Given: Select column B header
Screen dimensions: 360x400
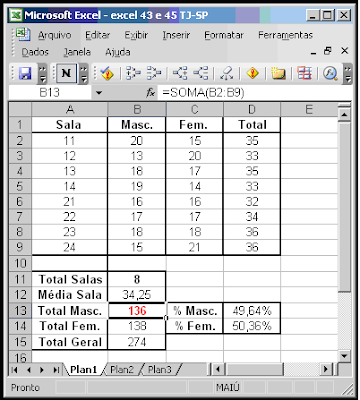Looking at the screenshot, I should (137, 109).
